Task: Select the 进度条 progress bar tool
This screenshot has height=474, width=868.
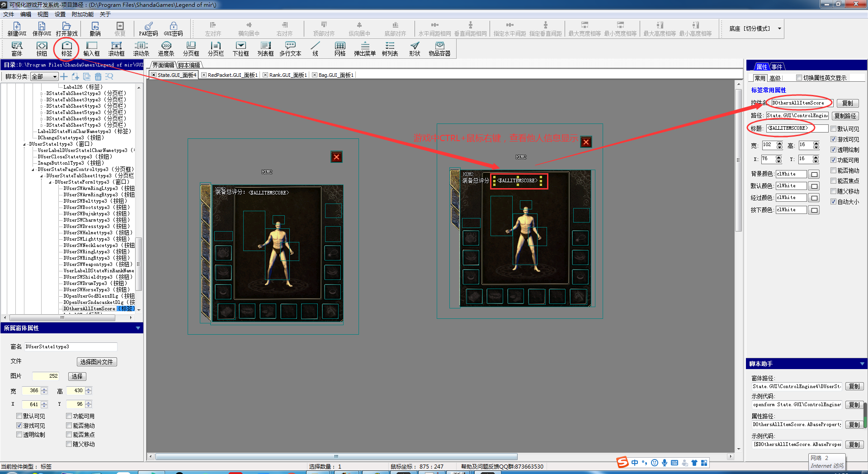Action: point(166,49)
